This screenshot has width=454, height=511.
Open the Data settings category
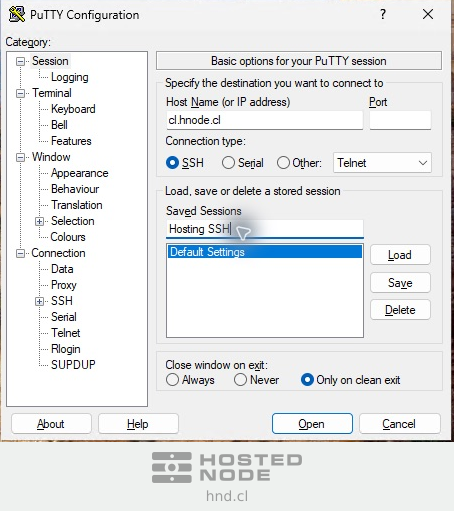pos(62,269)
